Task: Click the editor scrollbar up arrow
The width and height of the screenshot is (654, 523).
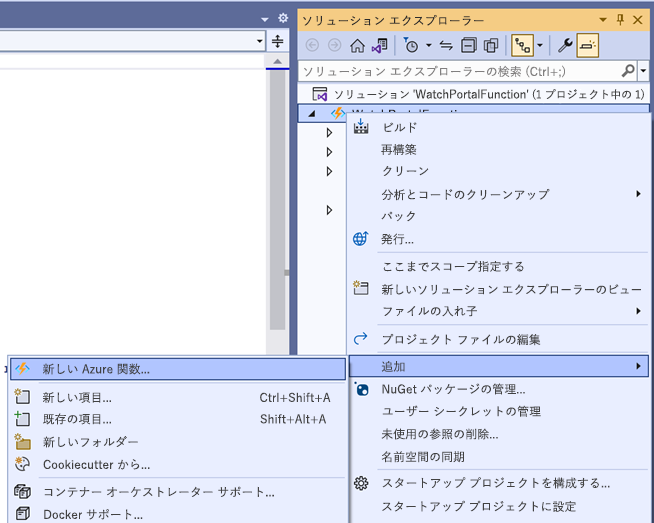Action: pyautogui.click(x=277, y=62)
